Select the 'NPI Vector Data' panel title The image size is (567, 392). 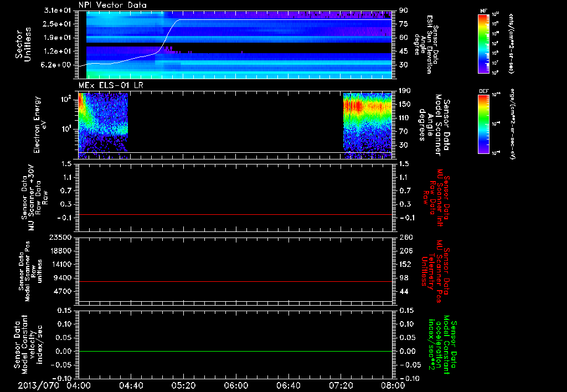(x=113, y=5)
